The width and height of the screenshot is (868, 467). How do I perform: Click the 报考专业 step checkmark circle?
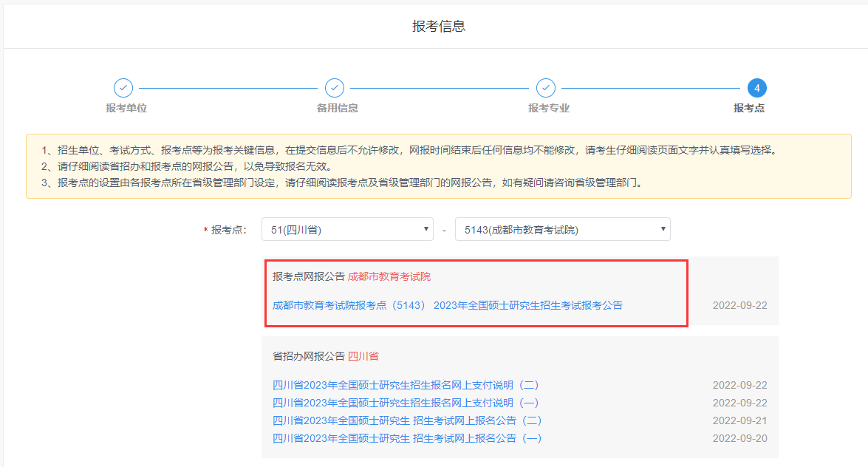tap(546, 88)
